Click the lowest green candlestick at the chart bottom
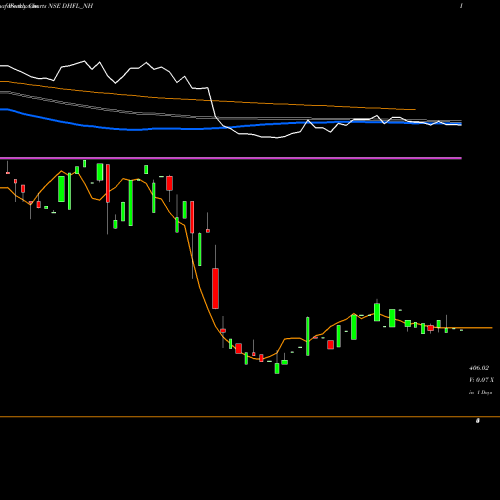This screenshot has width=500, height=500. click(x=277, y=367)
